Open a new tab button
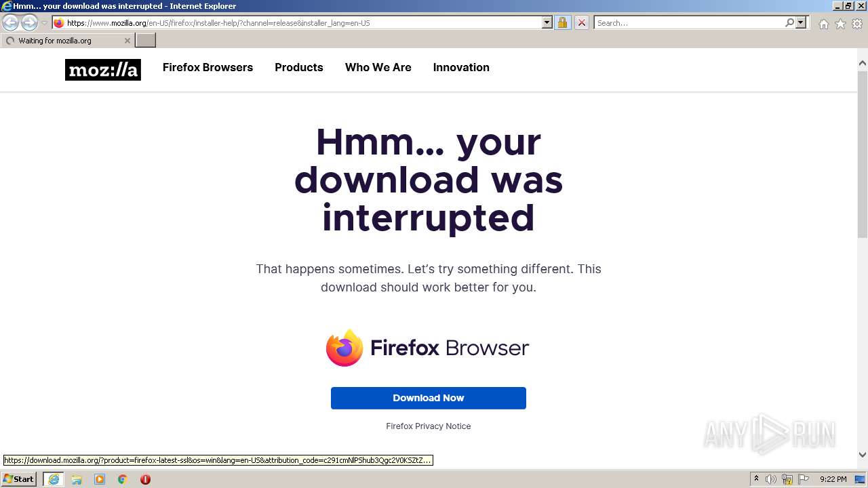868x488 pixels. 146,41
